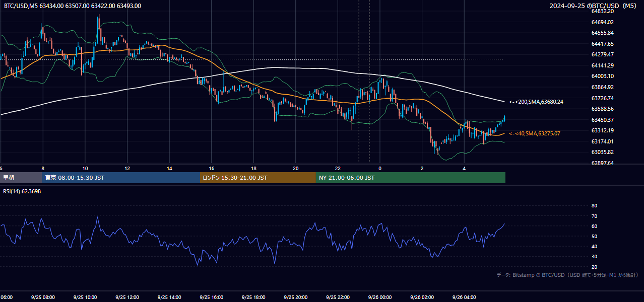Viewport: 644px width, 302px height.
Task: Click the bottom time label 9/25 18:00
Action: 253,297
